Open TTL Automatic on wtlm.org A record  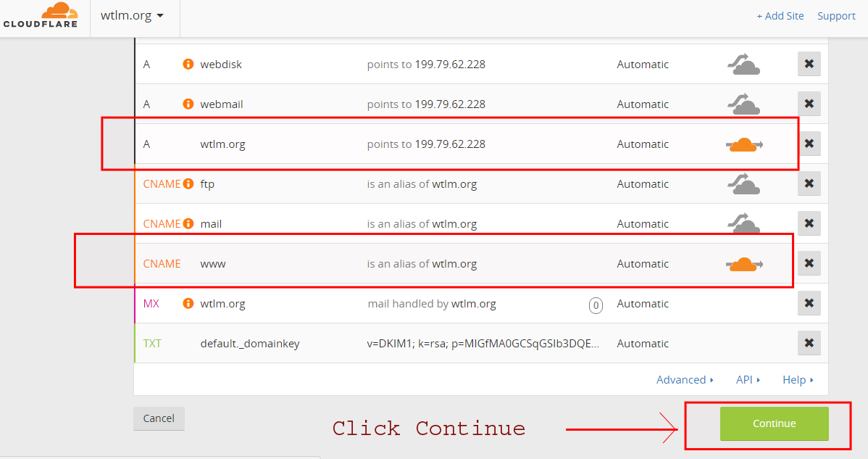click(x=643, y=144)
